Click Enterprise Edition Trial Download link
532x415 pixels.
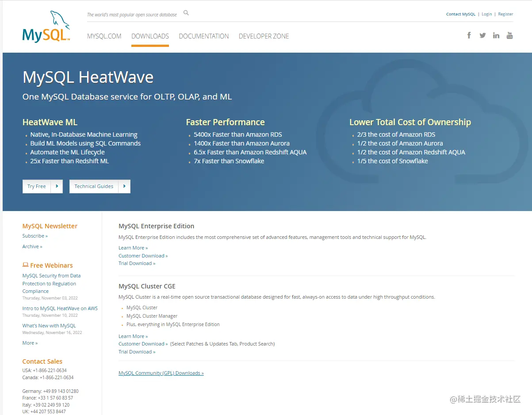(137, 263)
